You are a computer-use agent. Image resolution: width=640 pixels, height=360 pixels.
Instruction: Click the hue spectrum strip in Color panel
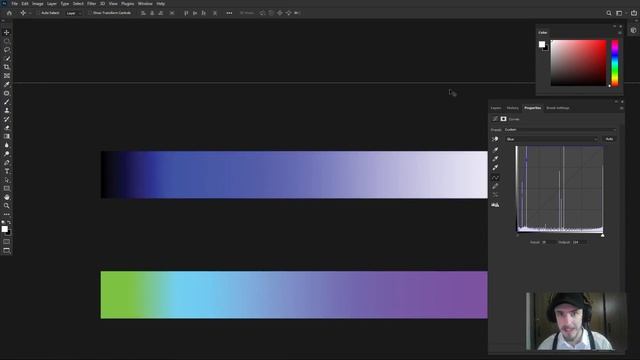click(614, 63)
